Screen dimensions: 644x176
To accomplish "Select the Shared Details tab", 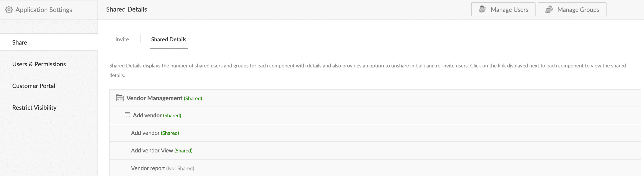I will (x=169, y=39).
